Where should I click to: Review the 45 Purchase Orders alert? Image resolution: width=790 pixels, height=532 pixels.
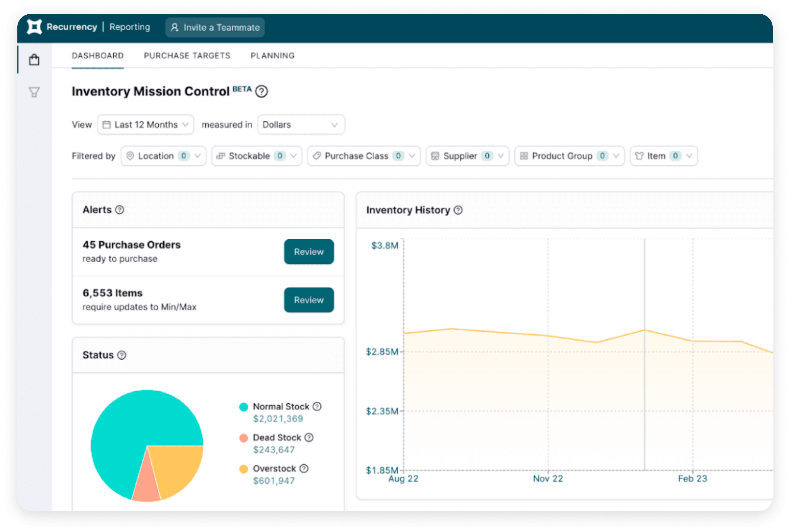[309, 252]
